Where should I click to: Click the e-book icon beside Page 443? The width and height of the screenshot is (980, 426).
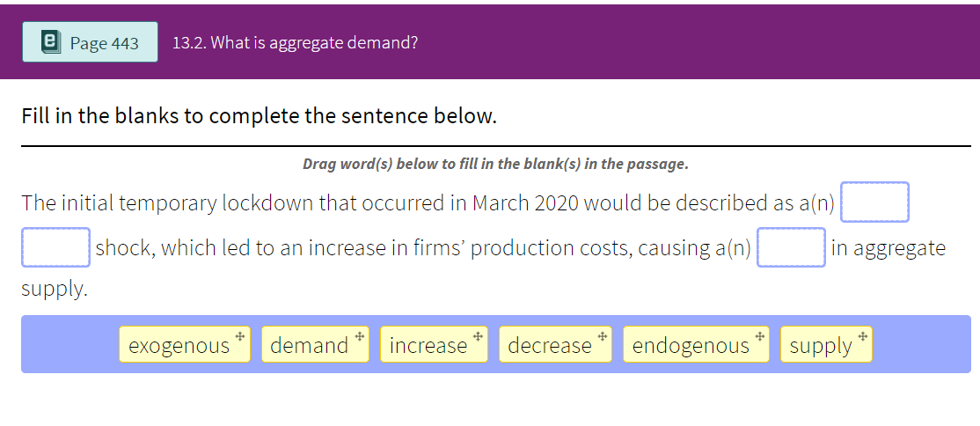point(52,42)
